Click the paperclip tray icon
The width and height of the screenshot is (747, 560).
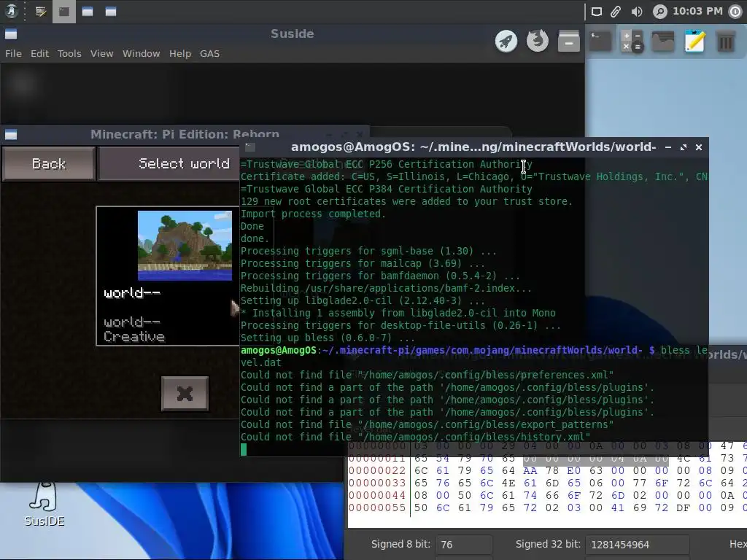[x=616, y=12]
